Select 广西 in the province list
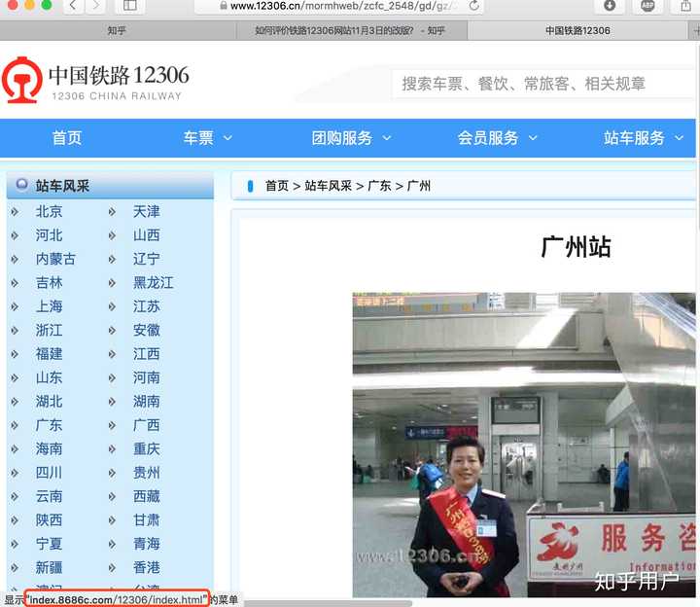 click(x=147, y=425)
